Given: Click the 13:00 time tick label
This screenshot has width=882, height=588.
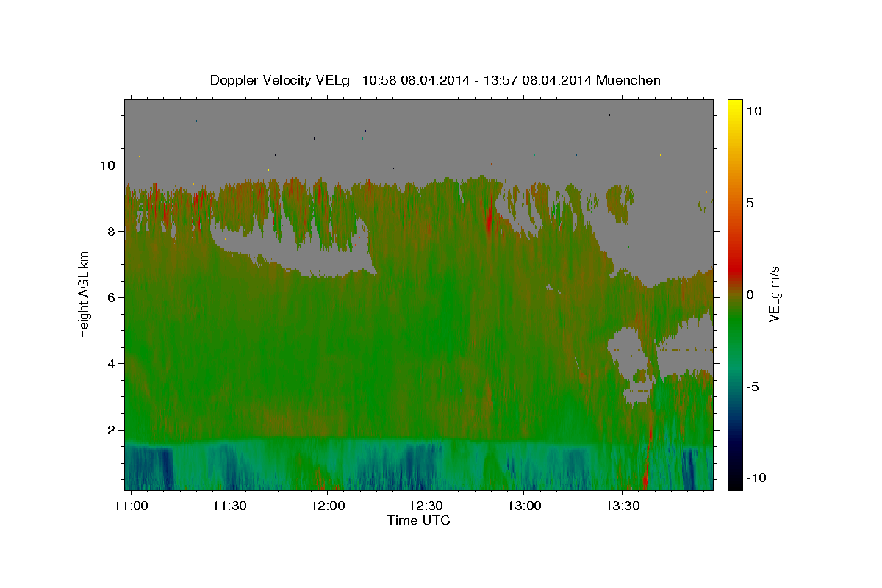Looking at the screenshot, I should (x=523, y=506).
